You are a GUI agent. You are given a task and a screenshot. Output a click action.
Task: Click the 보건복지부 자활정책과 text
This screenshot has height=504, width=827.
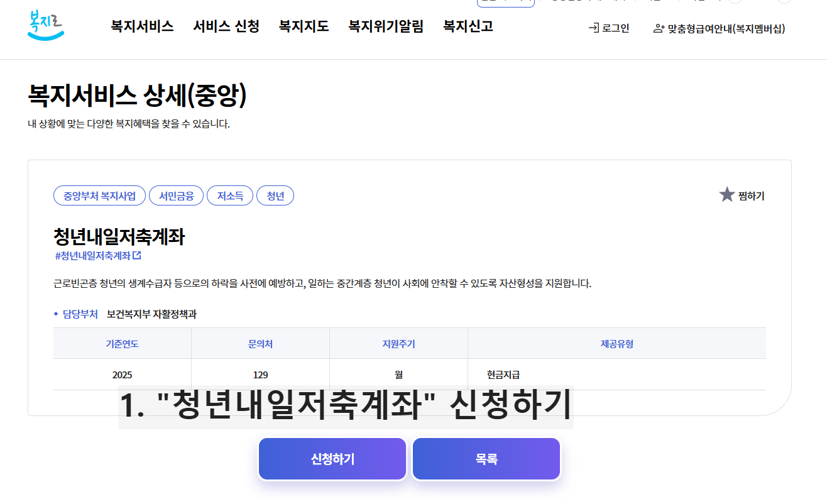pyautogui.click(x=151, y=314)
